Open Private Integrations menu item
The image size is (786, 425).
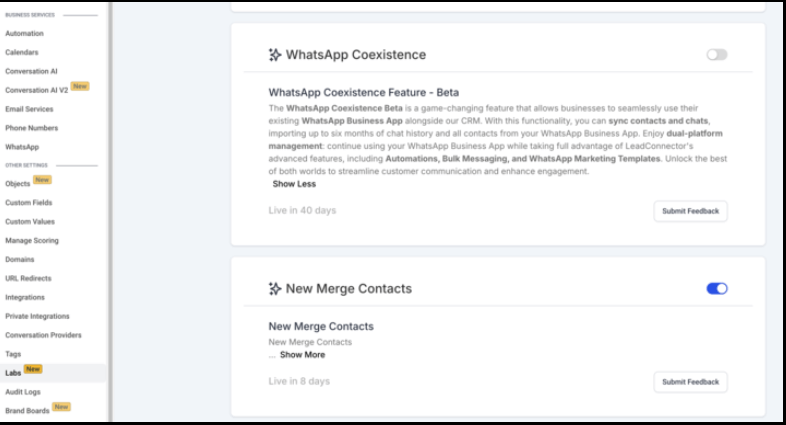(38, 316)
